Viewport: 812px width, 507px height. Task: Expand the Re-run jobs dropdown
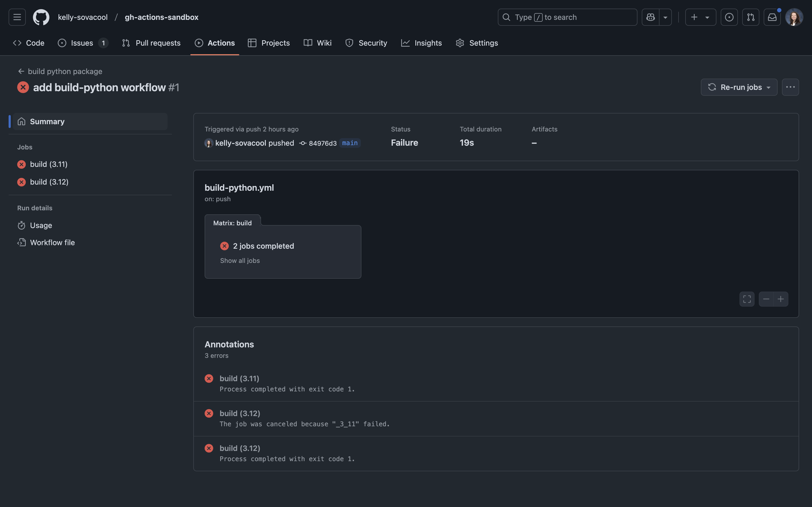pos(739,87)
